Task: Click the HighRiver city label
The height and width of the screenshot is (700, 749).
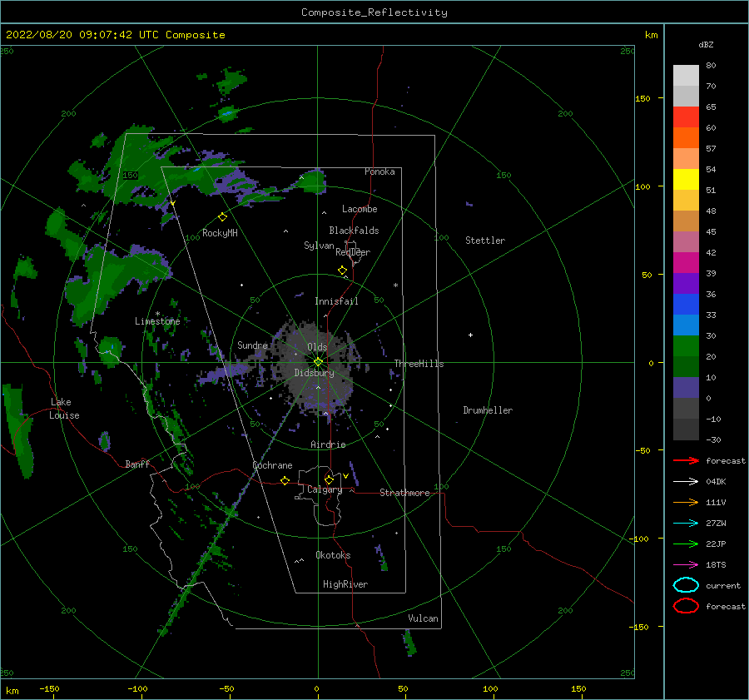Action: point(345,584)
